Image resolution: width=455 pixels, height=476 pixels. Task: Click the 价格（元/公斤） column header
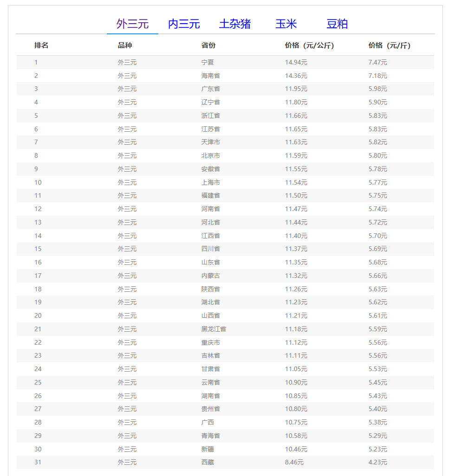click(x=309, y=45)
